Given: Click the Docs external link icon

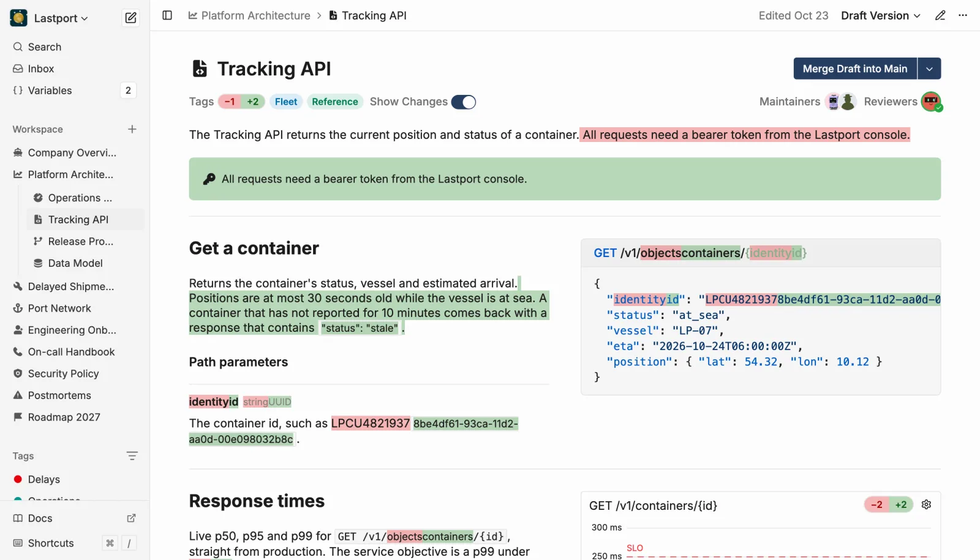Looking at the screenshot, I should tap(131, 518).
